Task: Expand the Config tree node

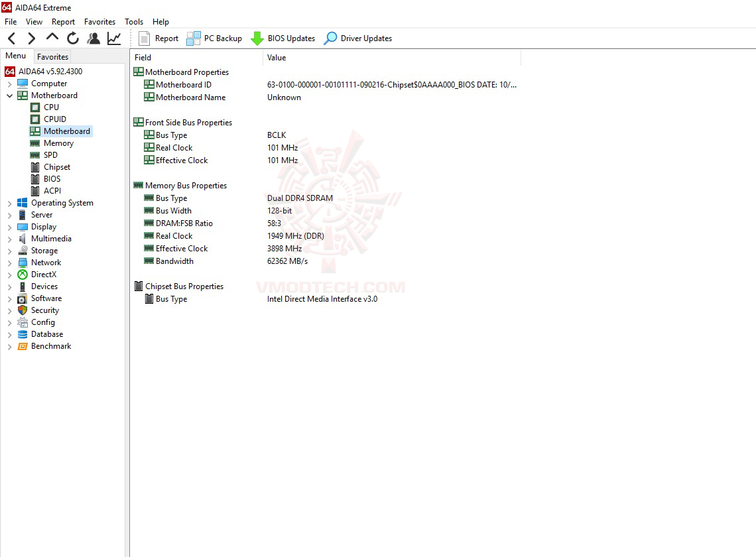Action: pos(10,323)
